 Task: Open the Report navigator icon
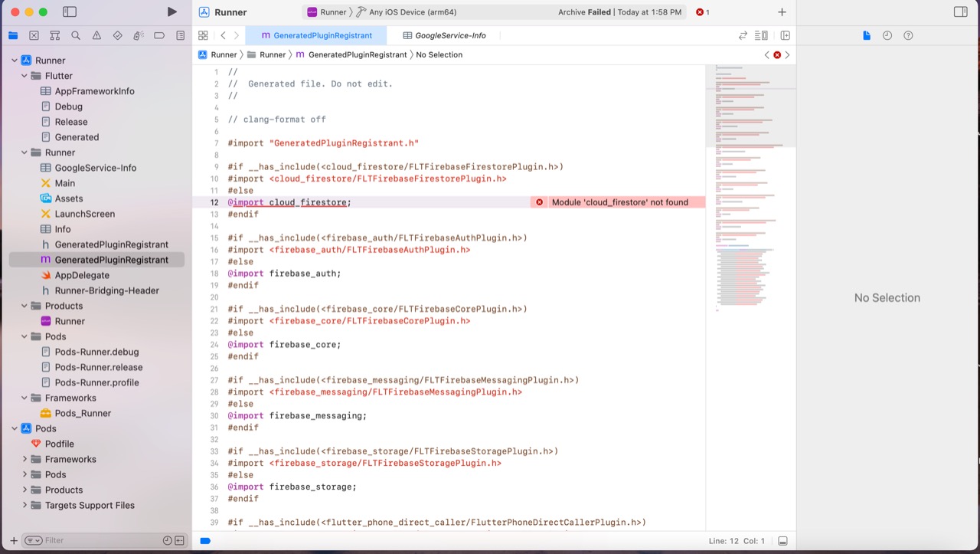pos(180,35)
